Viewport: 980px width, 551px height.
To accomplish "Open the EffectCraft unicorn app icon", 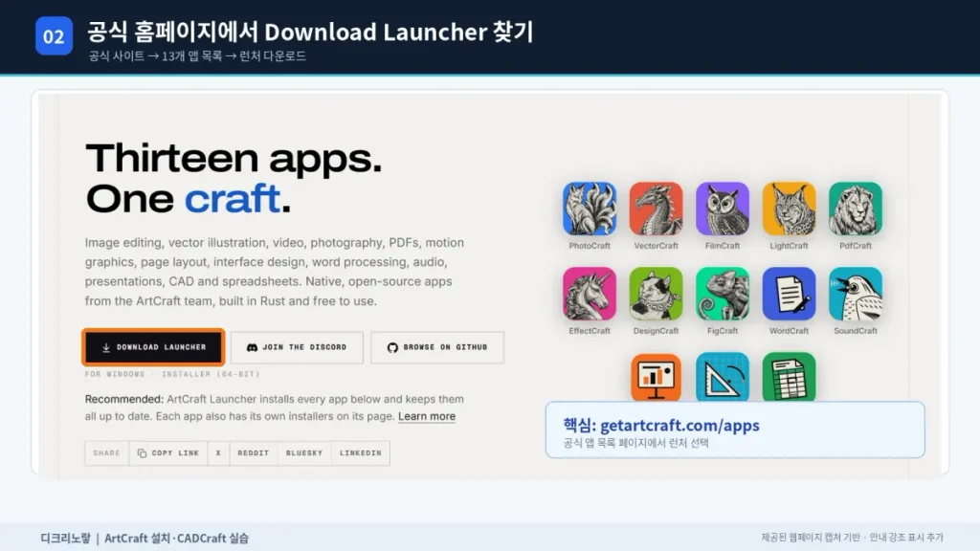I will (x=590, y=294).
